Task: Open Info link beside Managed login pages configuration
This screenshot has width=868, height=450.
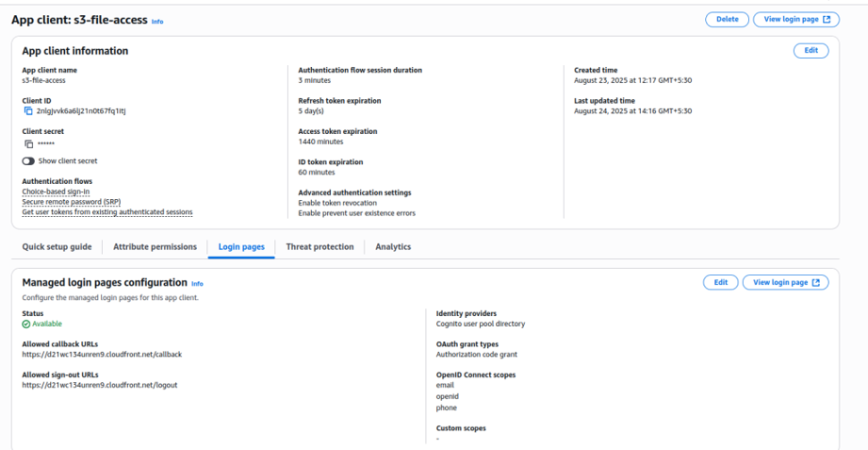Action: tap(197, 284)
